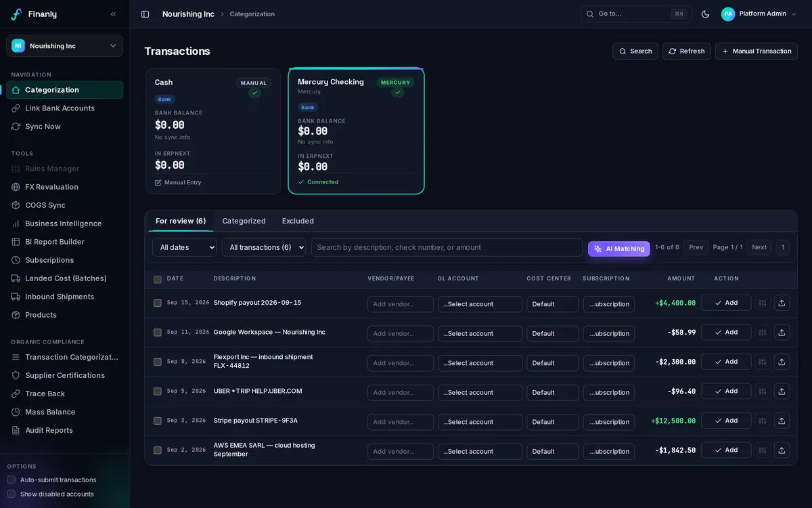Screen dimensions: 812x508
Task: Click export icon for Google Workspace row
Action: [782, 333]
